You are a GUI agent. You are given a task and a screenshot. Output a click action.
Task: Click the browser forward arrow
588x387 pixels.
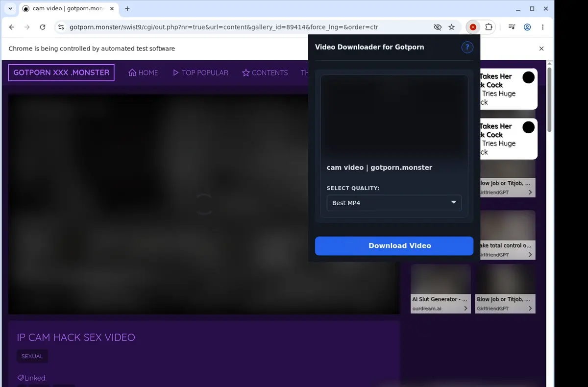pos(27,27)
